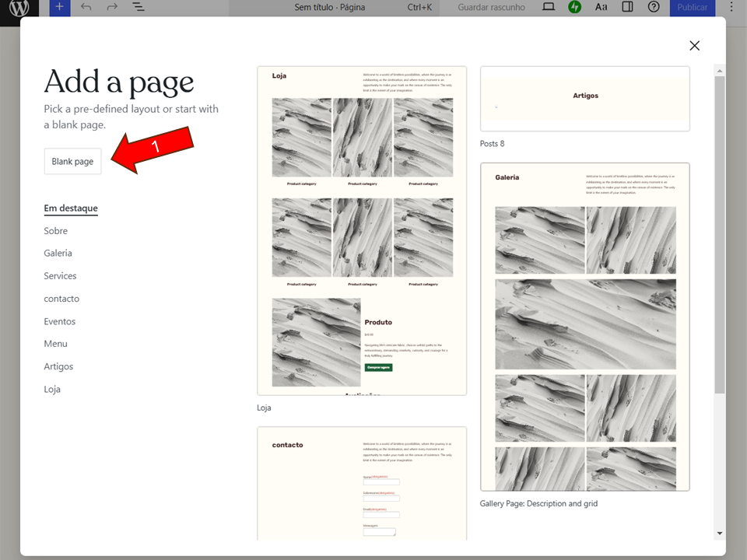Select the Eventos category
The height and width of the screenshot is (560, 747).
(x=59, y=321)
